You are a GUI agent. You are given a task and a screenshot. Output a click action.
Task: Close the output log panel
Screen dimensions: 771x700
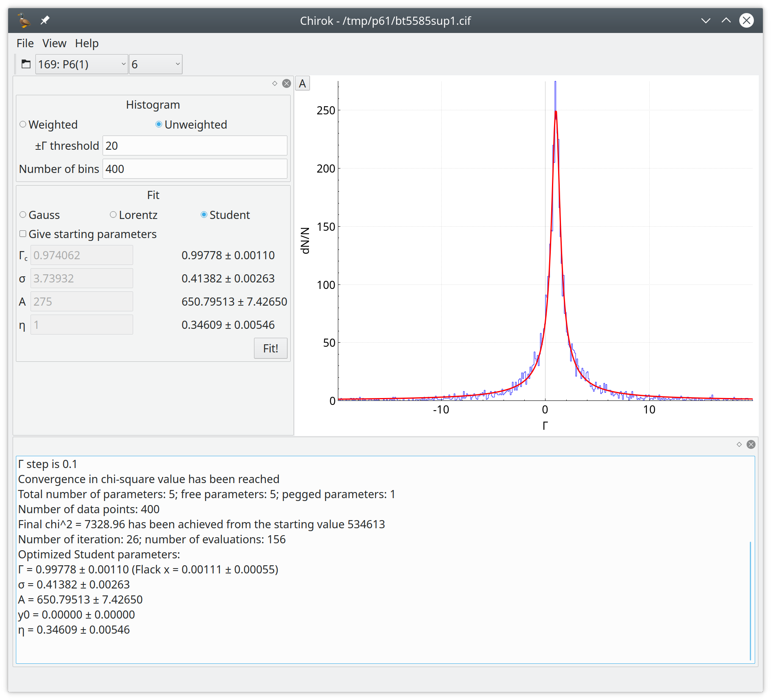pyautogui.click(x=751, y=444)
